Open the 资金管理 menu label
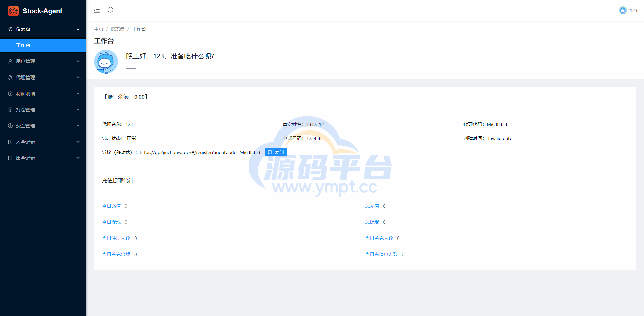The image size is (644, 316). pyautogui.click(x=25, y=126)
